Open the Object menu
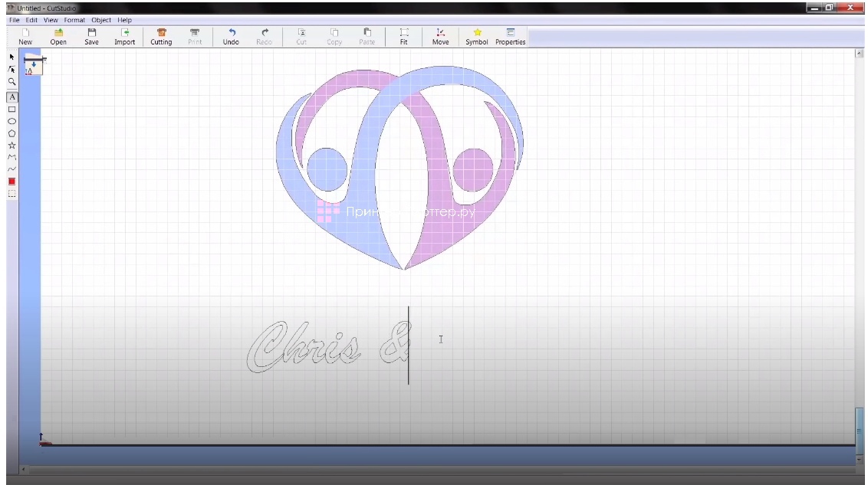 click(101, 20)
